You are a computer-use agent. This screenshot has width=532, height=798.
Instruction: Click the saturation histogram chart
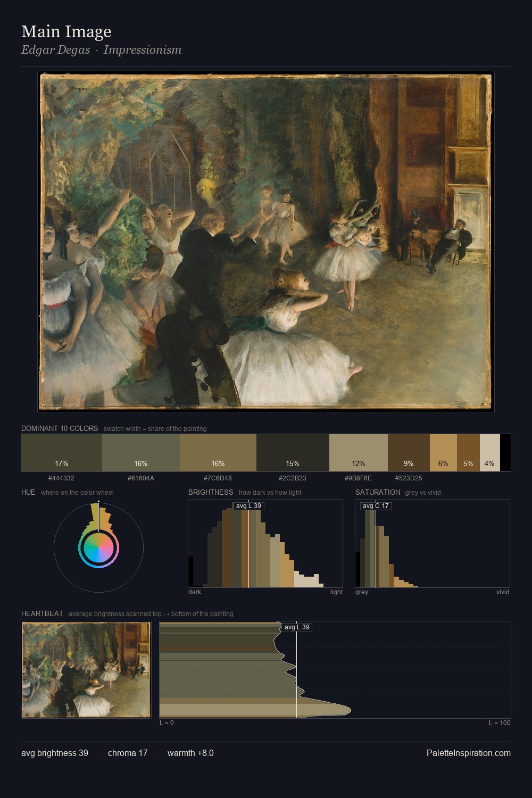433,544
